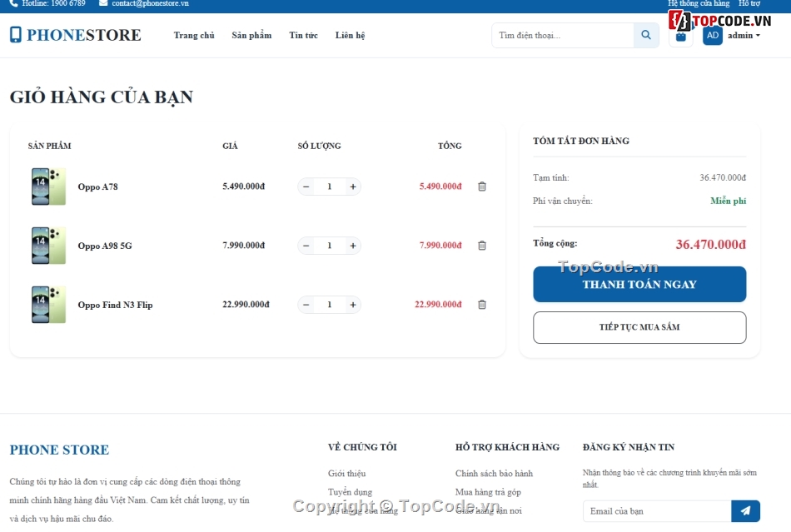Image resolution: width=791 pixels, height=532 pixels.
Task: Click the hotline phone icon
Action: click(x=13, y=3)
